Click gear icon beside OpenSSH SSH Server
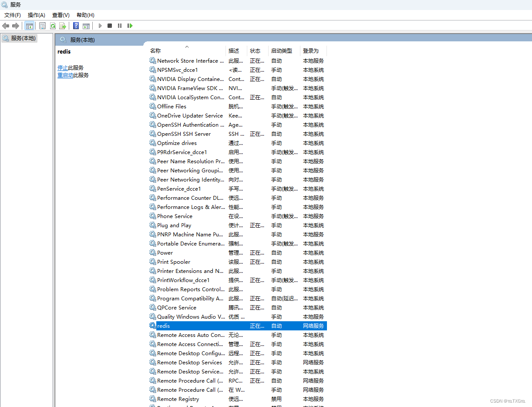 tap(152, 134)
